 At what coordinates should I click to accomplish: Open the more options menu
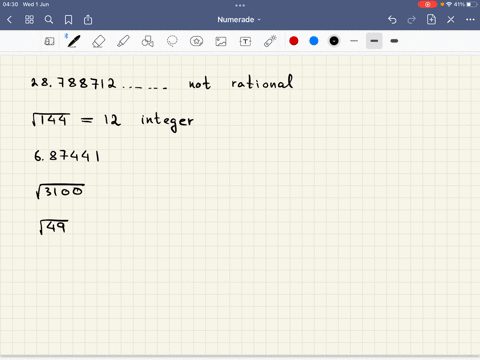470,20
